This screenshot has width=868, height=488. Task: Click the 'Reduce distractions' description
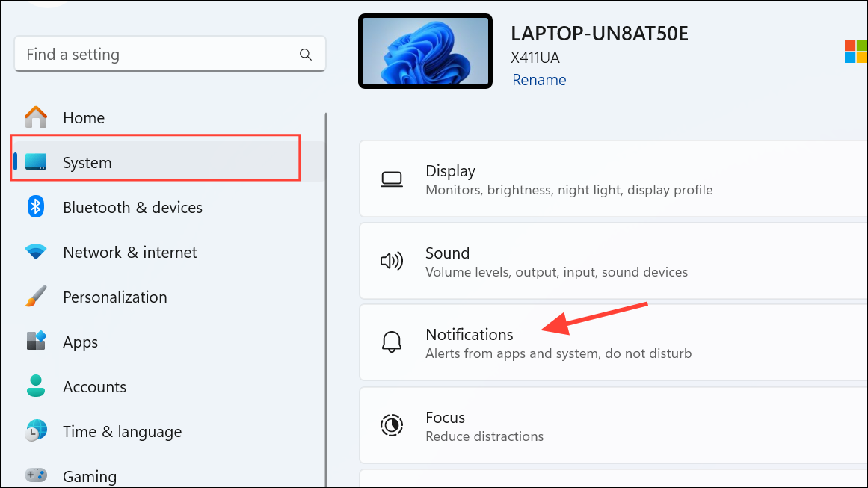click(x=484, y=436)
